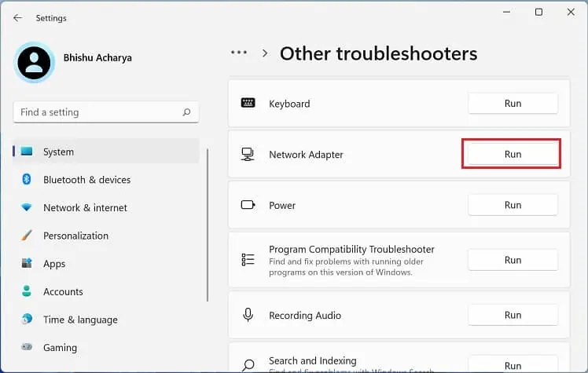Open Network & internet via its Wi-Fi icon
588x373 pixels.
27,208
